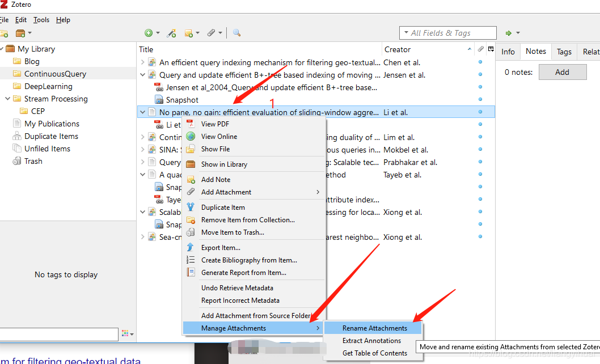This screenshot has height=364, width=600.
Task: Choose Export Item from context menu
Action: click(x=253, y=248)
